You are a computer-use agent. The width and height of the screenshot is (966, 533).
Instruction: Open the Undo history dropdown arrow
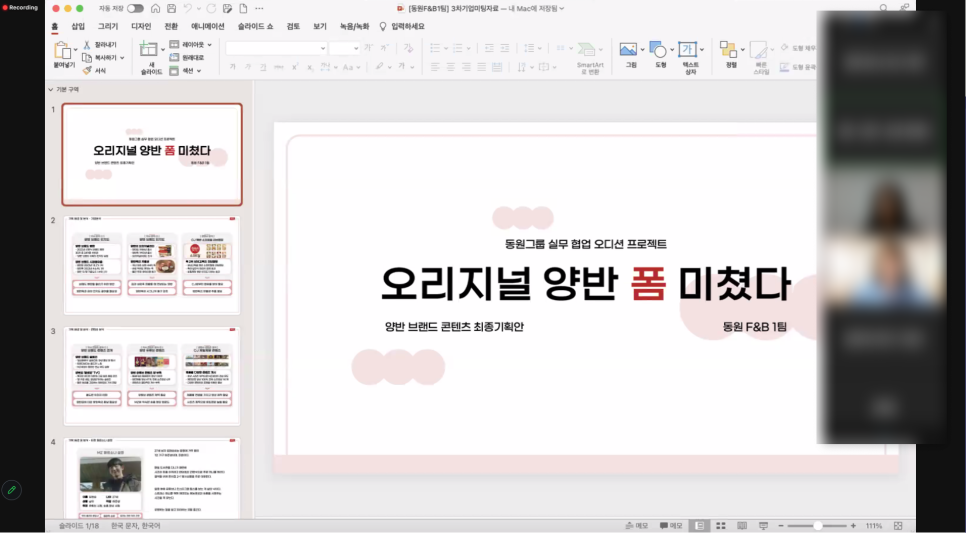tap(198, 9)
